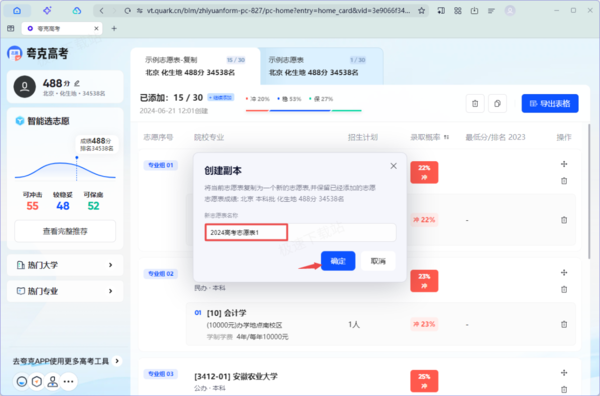The width and height of the screenshot is (600, 396).
Task: Expand the 热门专业 section
Action: 65,291
